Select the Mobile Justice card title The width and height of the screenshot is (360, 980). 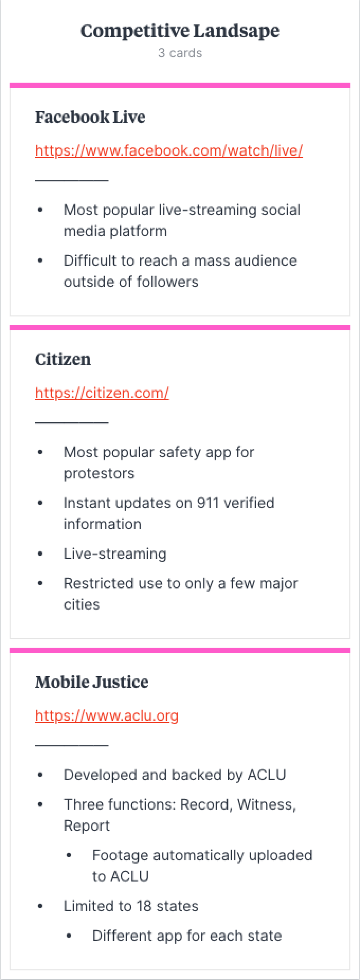coord(92,682)
